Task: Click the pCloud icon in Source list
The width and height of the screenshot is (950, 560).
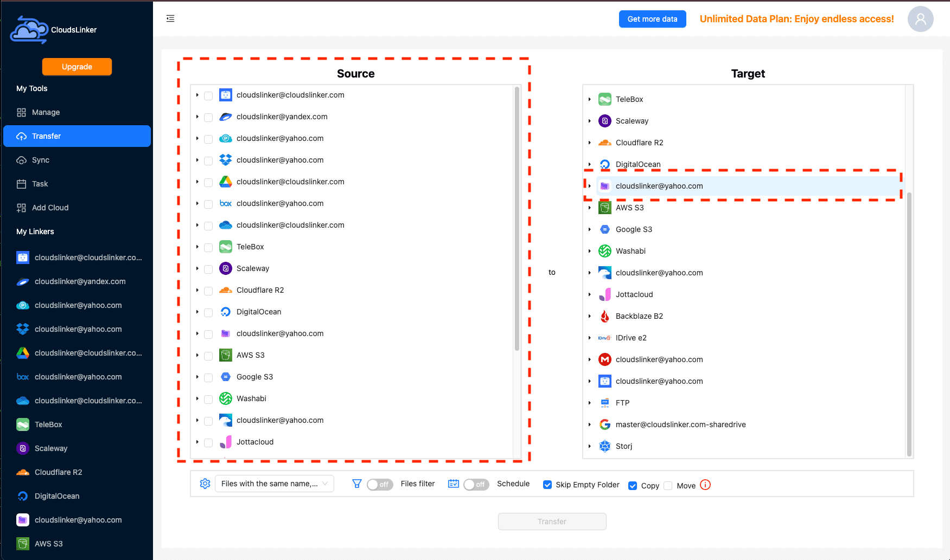Action: pos(226,138)
